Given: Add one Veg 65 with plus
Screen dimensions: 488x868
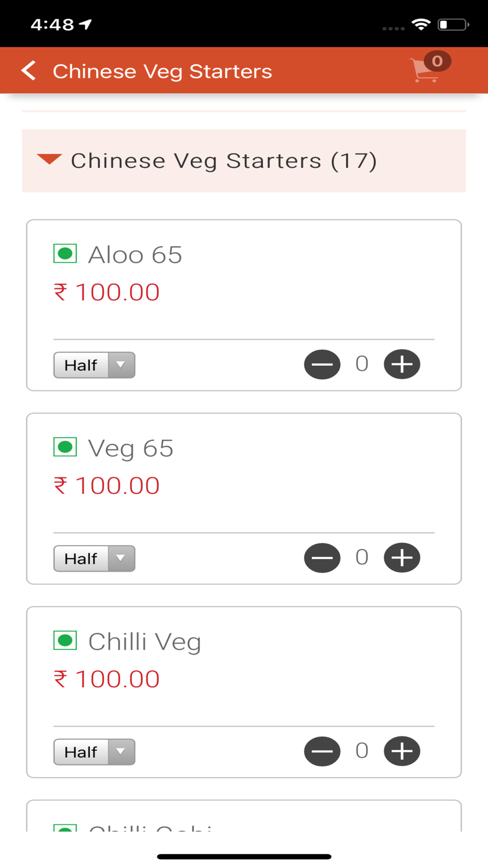Looking at the screenshot, I should point(402,558).
